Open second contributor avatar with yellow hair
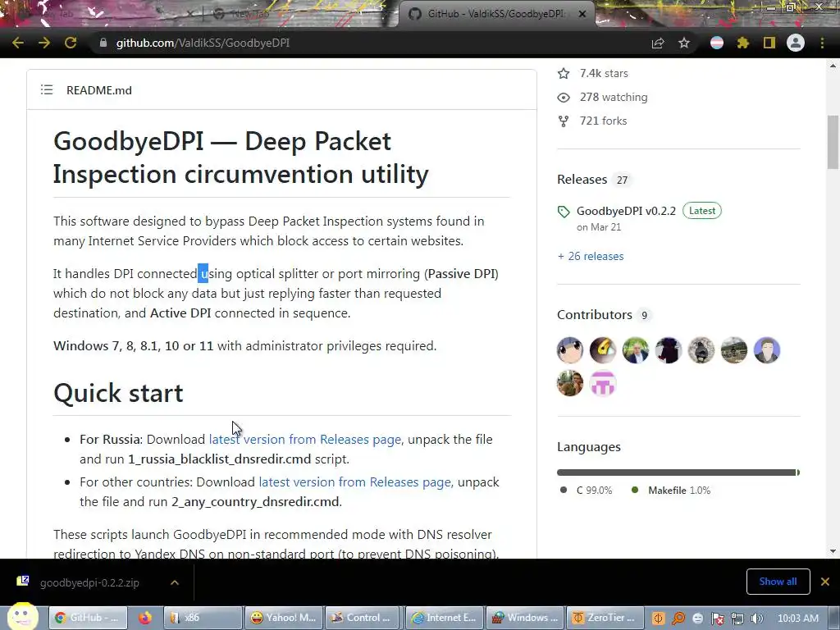 coord(603,350)
